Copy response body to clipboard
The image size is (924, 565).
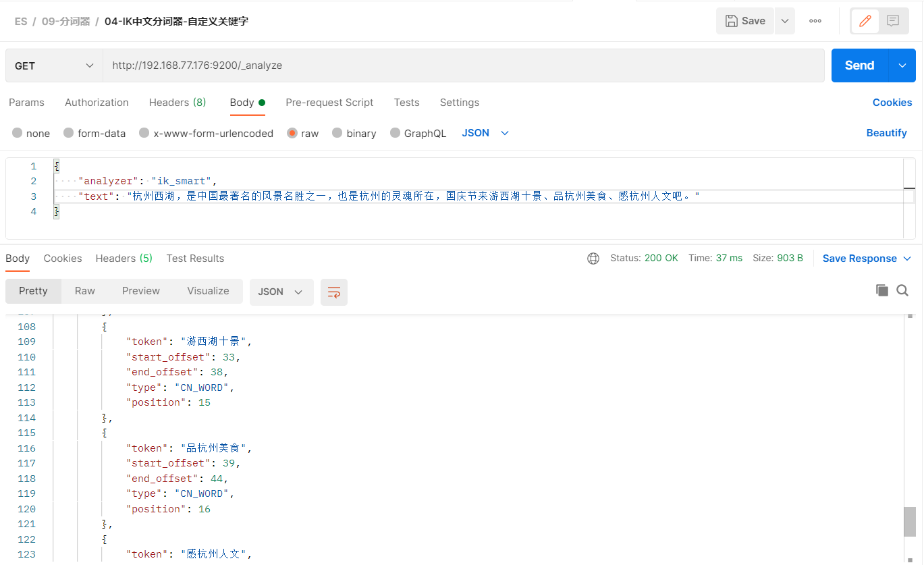tap(881, 290)
